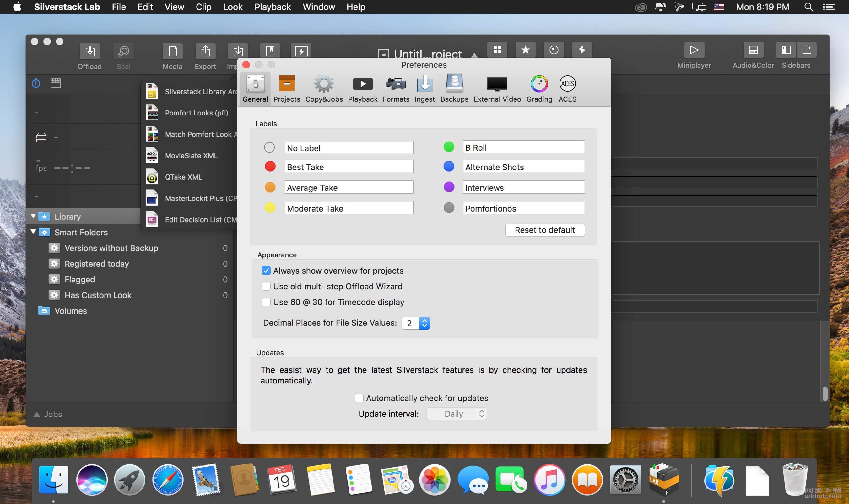Open Playback preferences pane

(x=363, y=88)
